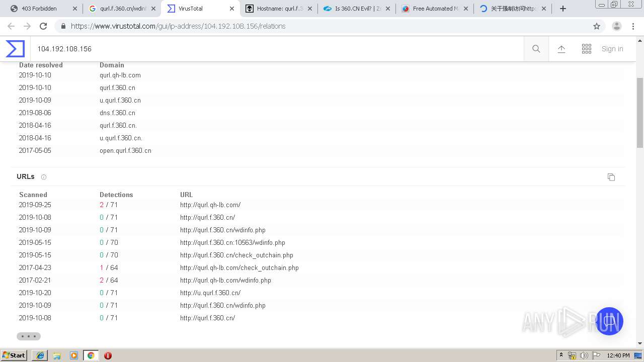Click the Detections column header
Image resolution: width=644 pixels, height=362 pixels.
coord(116,195)
